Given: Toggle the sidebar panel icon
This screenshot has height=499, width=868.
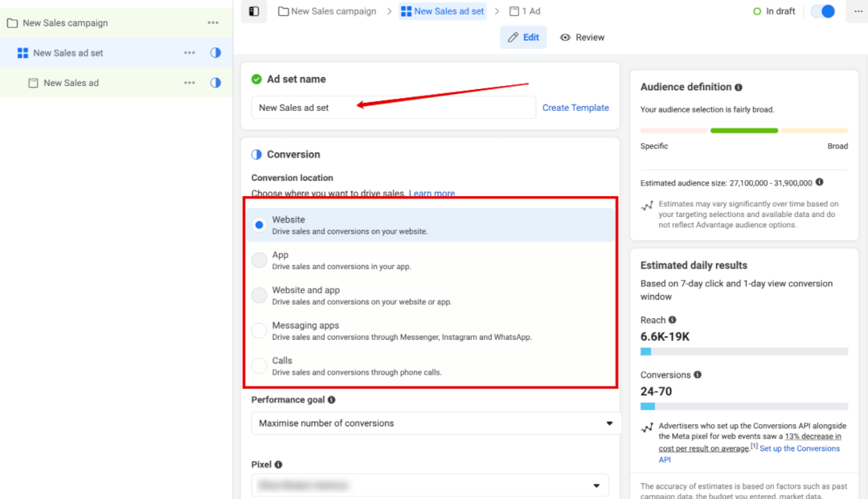Looking at the screenshot, I should (254, 11).
